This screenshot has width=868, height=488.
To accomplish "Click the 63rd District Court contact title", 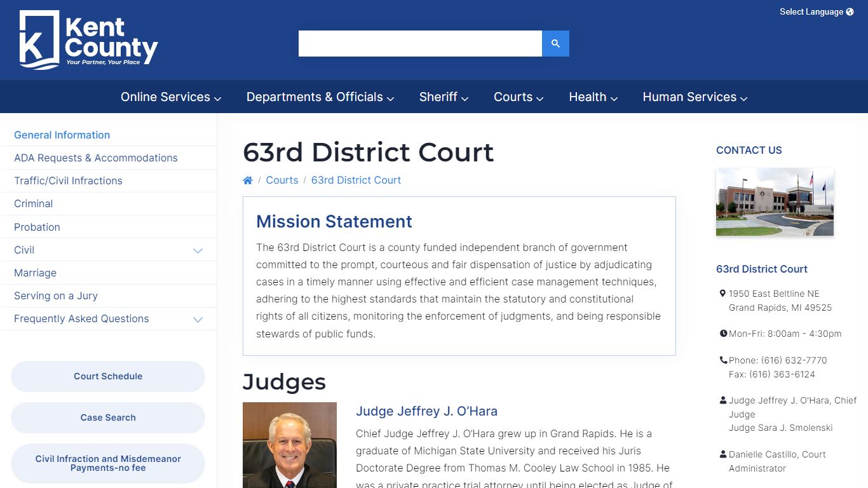I will coord(762,269).
